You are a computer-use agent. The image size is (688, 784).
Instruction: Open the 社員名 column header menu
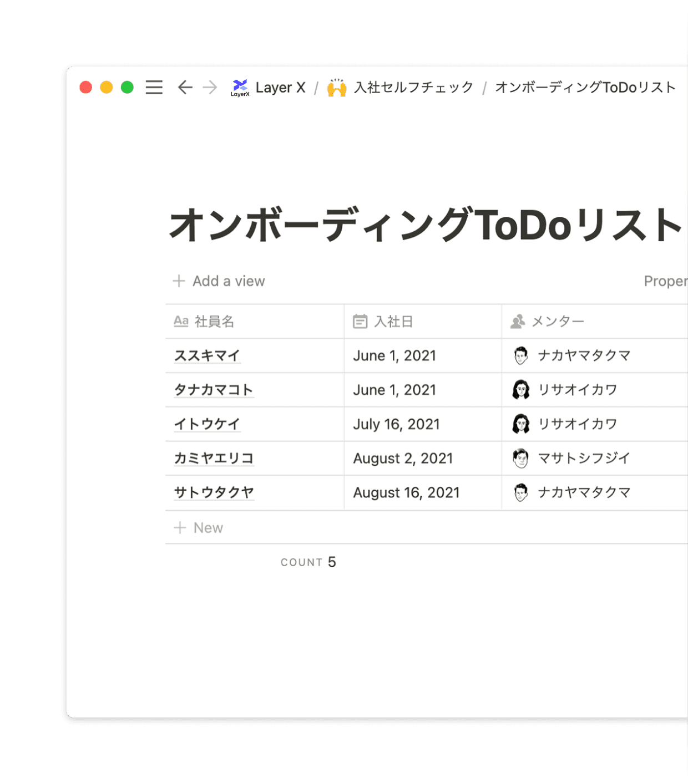pos(214,322)
